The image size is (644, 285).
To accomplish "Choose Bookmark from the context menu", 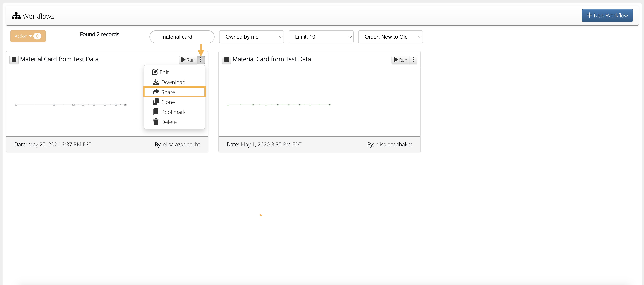I will click(x=174, y=112).
